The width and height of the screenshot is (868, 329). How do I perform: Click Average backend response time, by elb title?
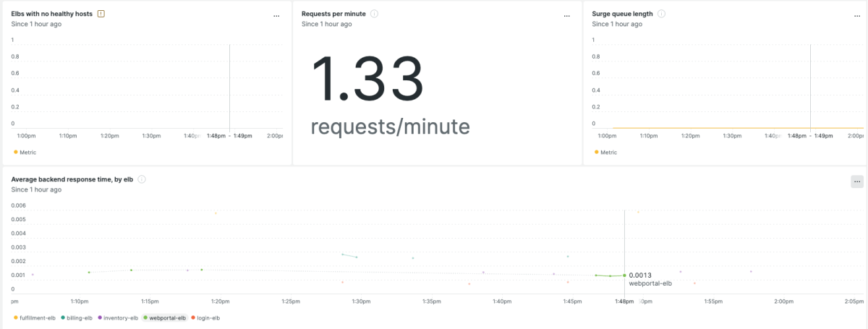pos(72,179)
